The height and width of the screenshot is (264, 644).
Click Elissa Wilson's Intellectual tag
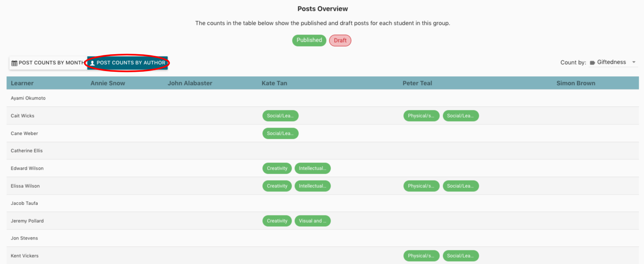tap(312, 186)
